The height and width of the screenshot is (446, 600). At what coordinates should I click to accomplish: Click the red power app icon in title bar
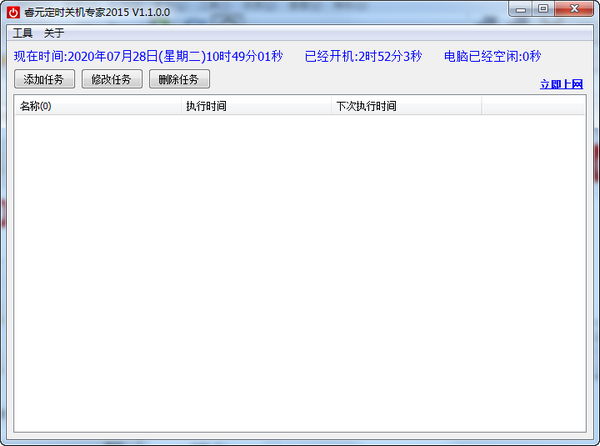13,9
